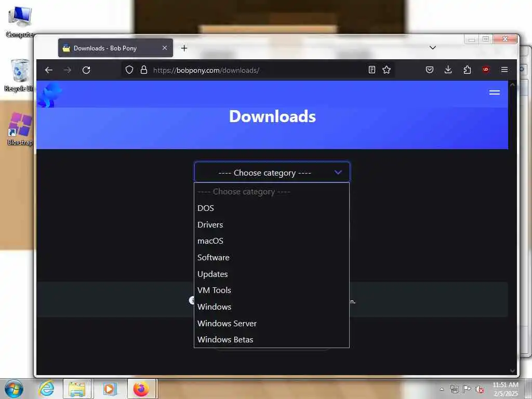Pick the Windows Server category option
532x399 pixels.
click(x=271, y=323)
